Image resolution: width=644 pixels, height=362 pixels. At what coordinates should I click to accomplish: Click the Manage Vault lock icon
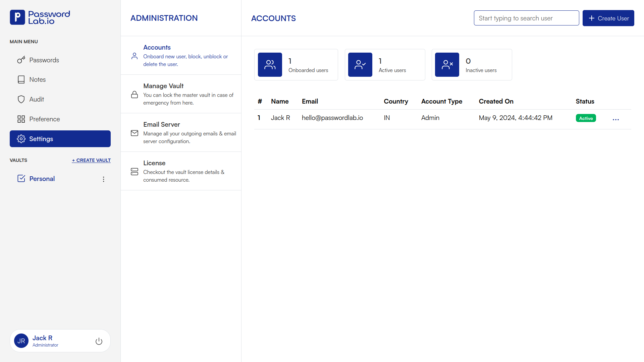135,95
